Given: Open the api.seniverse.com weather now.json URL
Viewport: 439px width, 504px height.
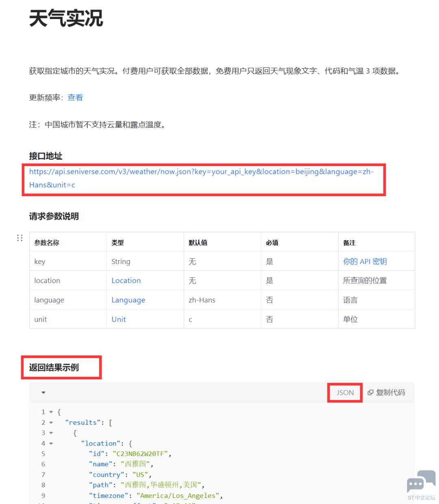Looking at the screenshot, I should [201, 178].
